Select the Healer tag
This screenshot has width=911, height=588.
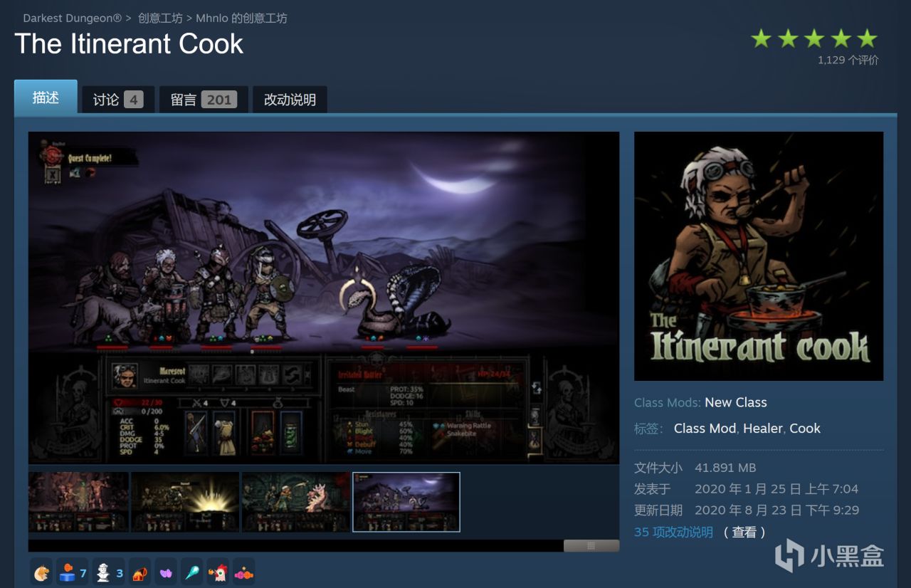coord(763,428)
